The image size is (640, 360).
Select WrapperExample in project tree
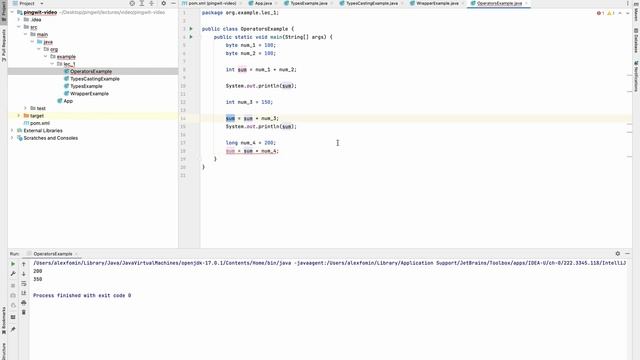point(89,93)
